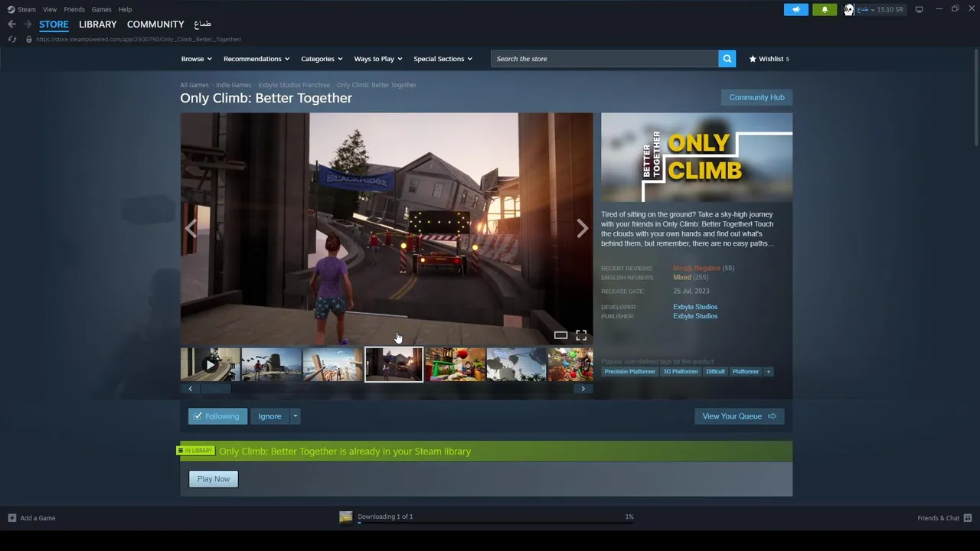Open the Friends & Chat icon

coord(968,518)
